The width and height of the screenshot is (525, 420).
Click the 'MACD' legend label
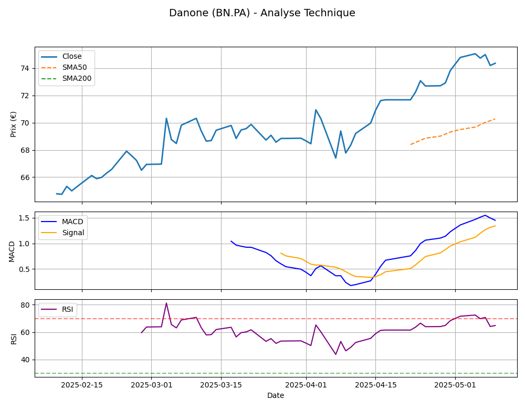coord(72,222)
